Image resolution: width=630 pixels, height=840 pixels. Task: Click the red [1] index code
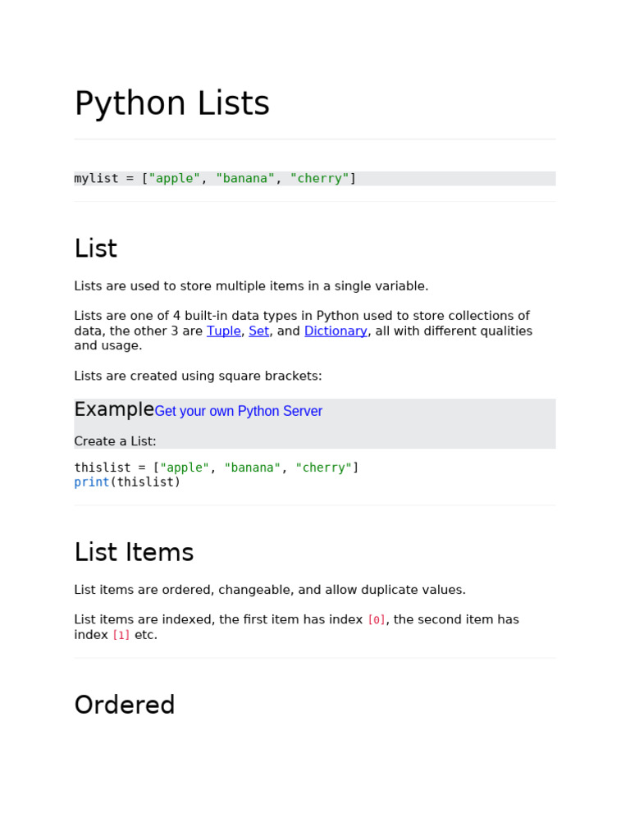[x=121, y=635]
